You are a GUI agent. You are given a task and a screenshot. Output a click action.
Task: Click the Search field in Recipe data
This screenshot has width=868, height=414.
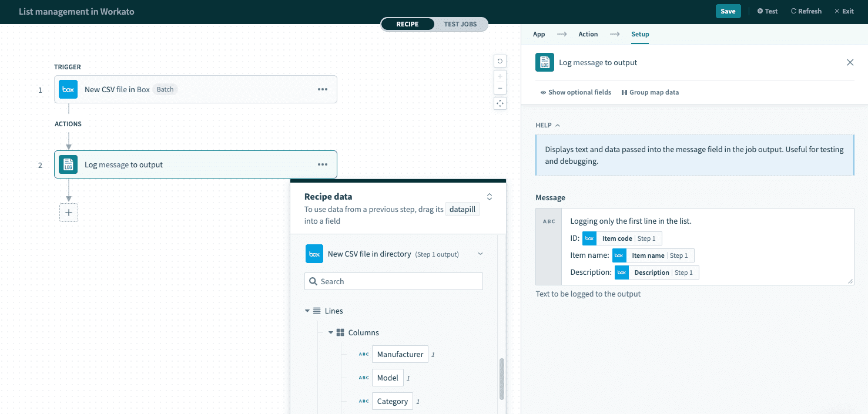[x=393, y=281]
